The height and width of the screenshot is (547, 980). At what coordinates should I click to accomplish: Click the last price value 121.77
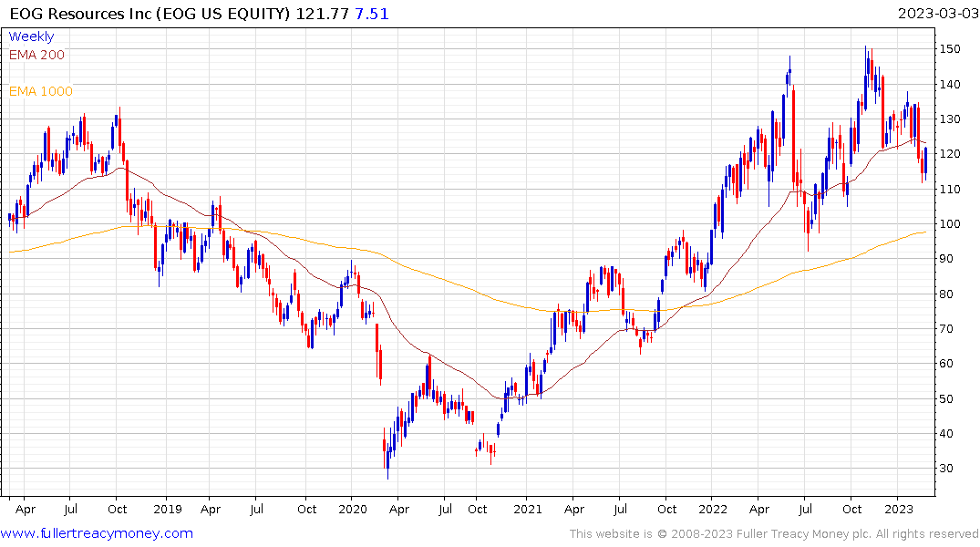click(322, 14)
